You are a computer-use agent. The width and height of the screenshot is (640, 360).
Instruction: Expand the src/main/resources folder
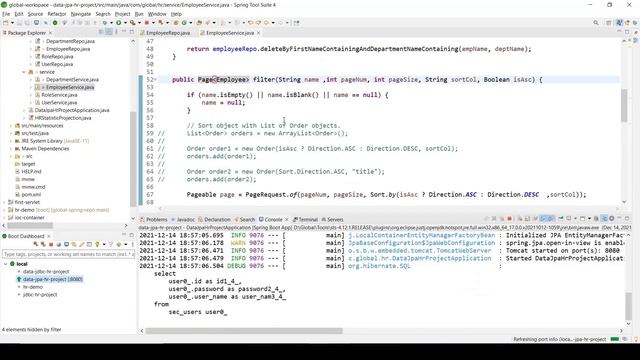(11, 126)
